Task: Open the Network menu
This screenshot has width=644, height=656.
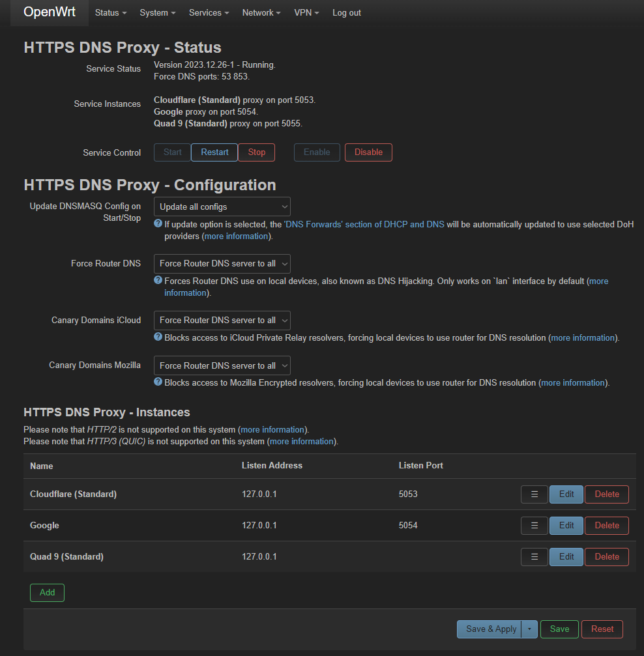Action: pyautogui.click(x=261, y=13)
